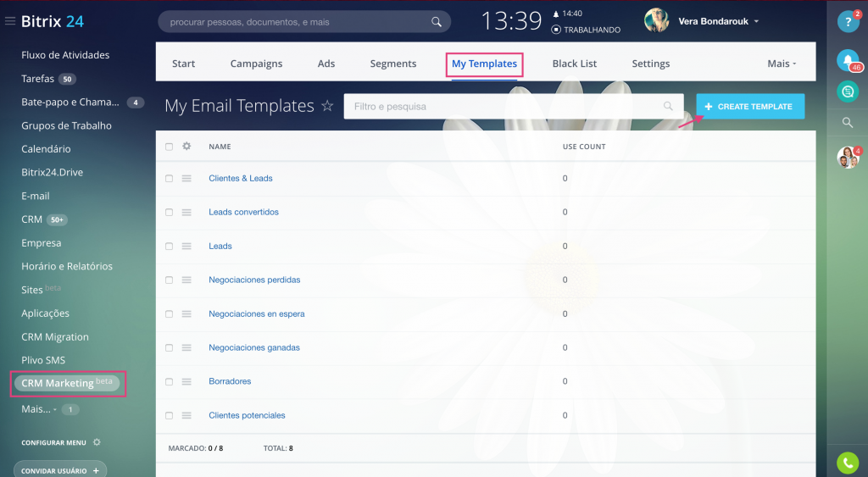Image resolution: width=868 pixels, height=477 pixels.
Task: Open row menu for Negociaciones perdidas
Action: point(186,280)
